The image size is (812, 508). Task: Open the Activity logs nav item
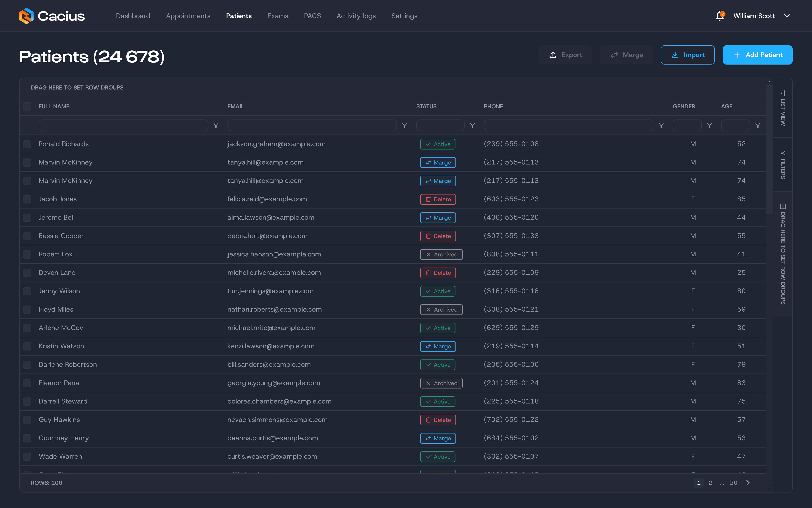[356, 16]
